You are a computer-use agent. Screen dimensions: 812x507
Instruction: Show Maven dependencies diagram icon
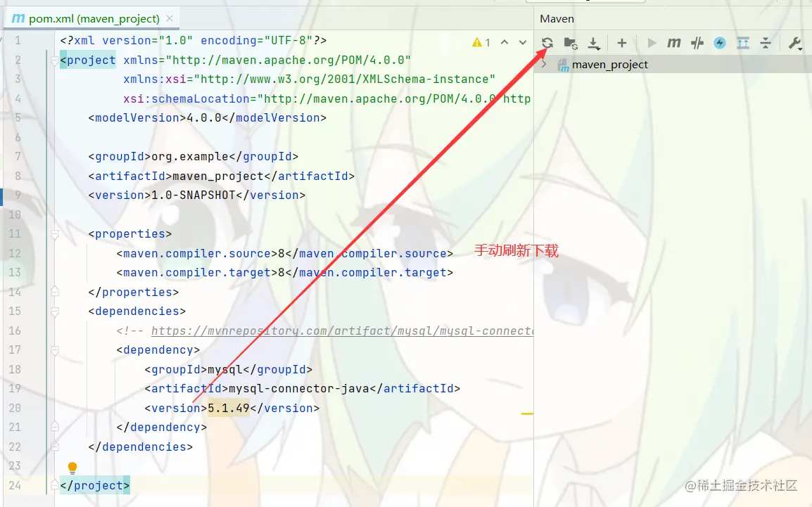click(743, 43)
